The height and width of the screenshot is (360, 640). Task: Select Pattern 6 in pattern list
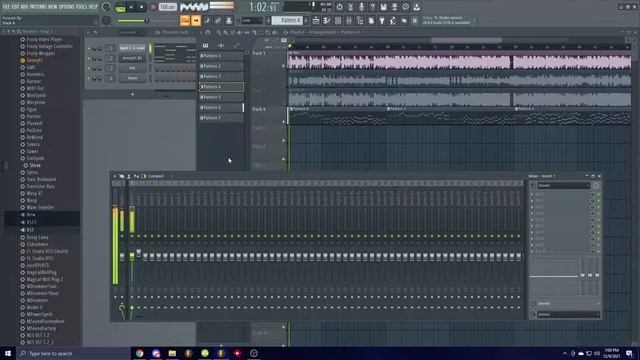click(221, 107)
